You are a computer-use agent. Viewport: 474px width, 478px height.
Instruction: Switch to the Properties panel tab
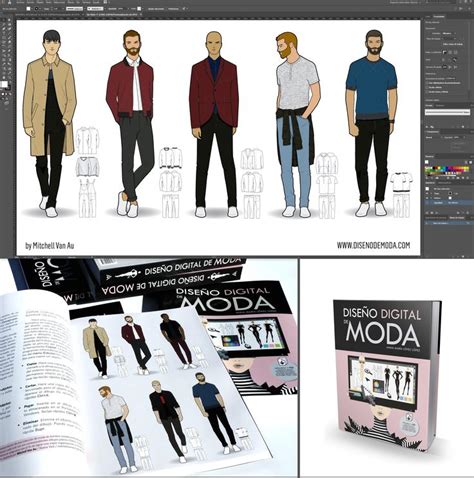[439, 17]
